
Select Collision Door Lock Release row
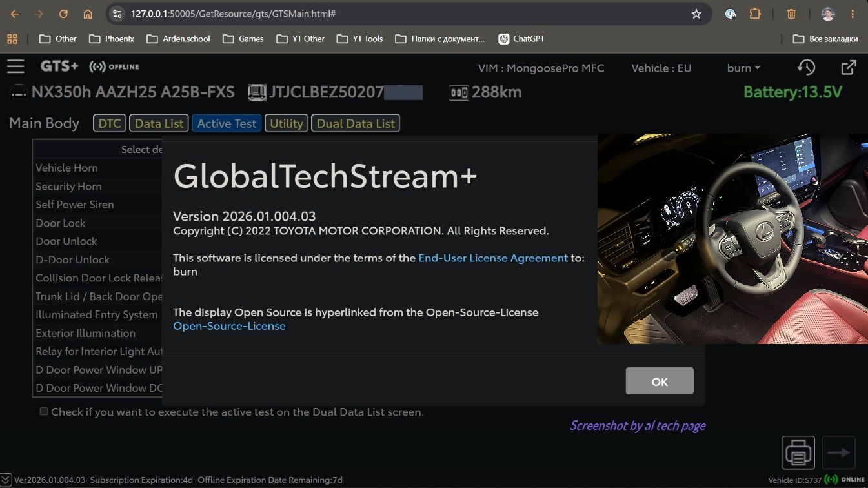[98, 278]
